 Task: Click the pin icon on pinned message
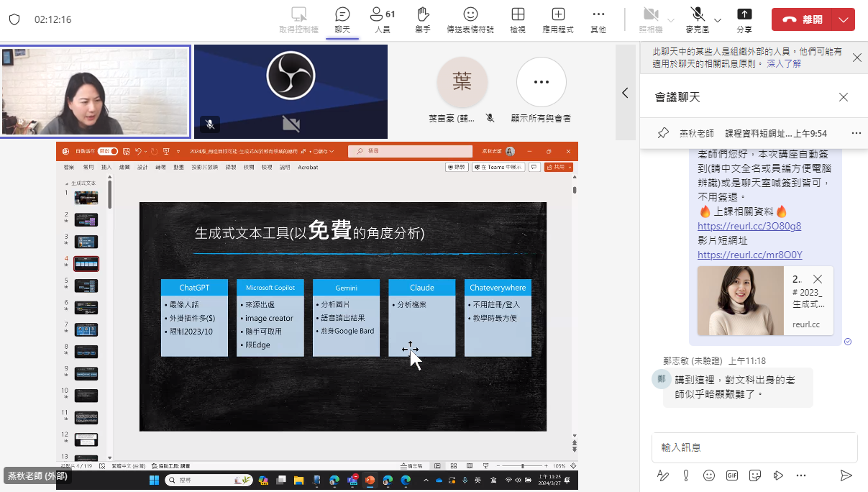pyautogui.click(x=664, y=133)
